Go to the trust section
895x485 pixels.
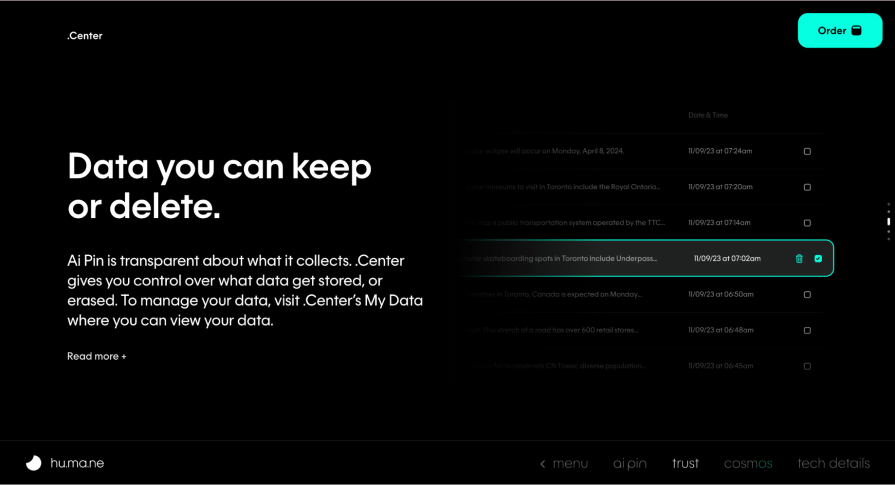click(685, 463)
